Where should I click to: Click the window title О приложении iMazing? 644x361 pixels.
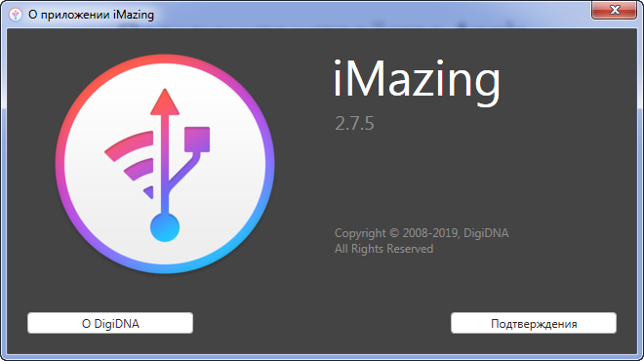(91, 15)
